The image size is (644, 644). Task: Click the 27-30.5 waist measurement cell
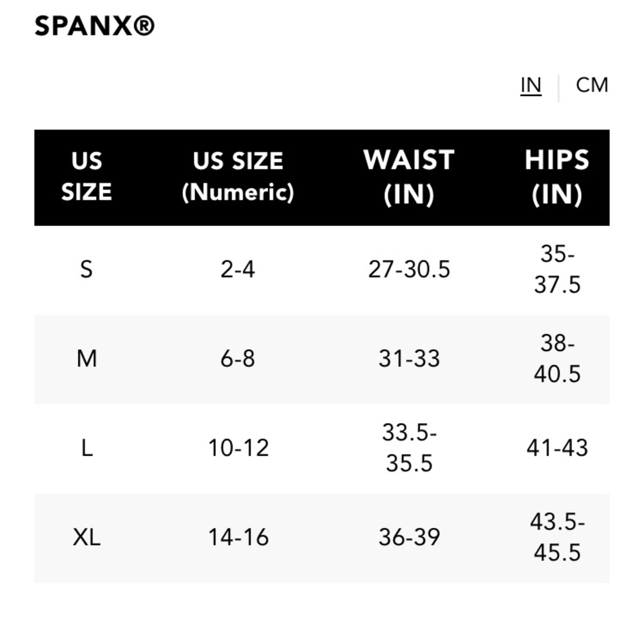(408, 269)
